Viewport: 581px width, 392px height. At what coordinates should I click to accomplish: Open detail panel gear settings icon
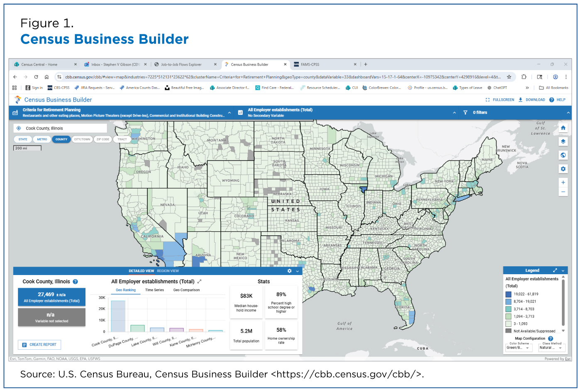point(290,271)
